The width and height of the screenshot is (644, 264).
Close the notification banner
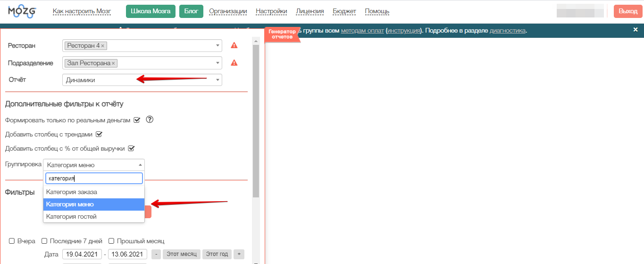point(635,30)
